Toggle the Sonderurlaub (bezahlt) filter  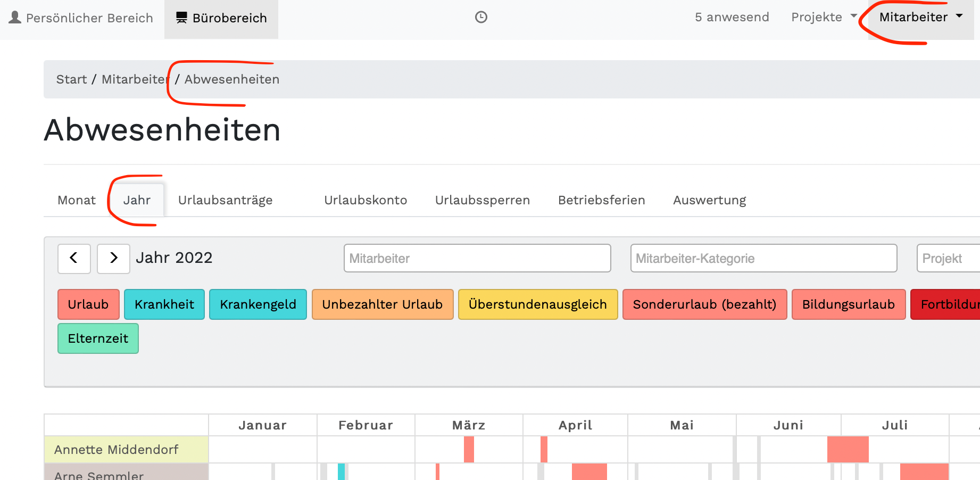click(705, 304)
